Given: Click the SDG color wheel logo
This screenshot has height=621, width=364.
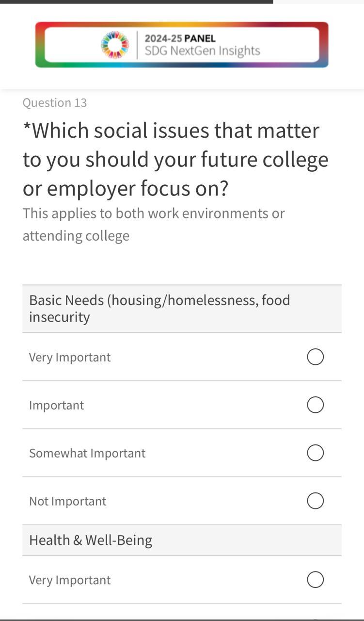Looking at the screenshot, I should 115,45.
